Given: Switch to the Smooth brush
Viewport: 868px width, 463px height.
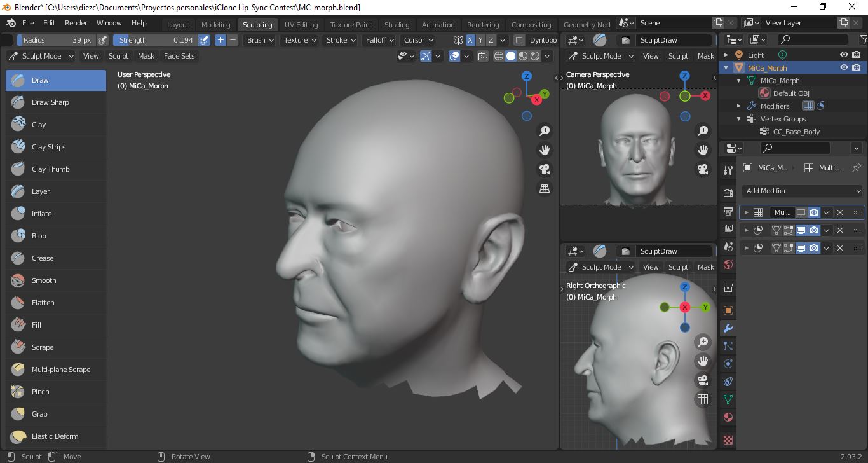Looking at the screenshot, I should pos(56,280).
